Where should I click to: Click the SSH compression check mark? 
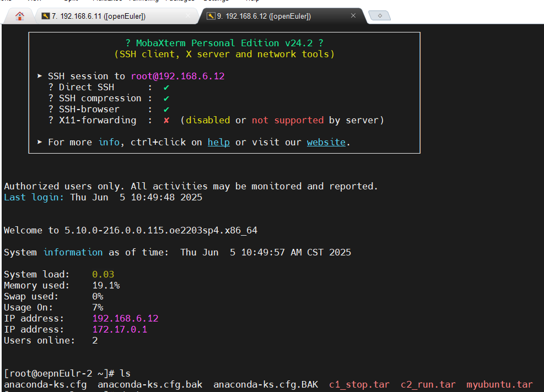[166, 99]
